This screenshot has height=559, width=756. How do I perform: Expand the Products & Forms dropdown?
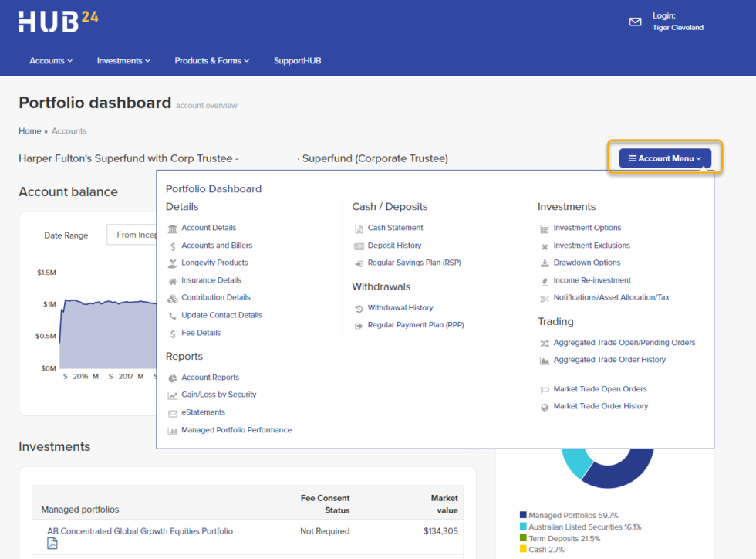coord(211,61)
